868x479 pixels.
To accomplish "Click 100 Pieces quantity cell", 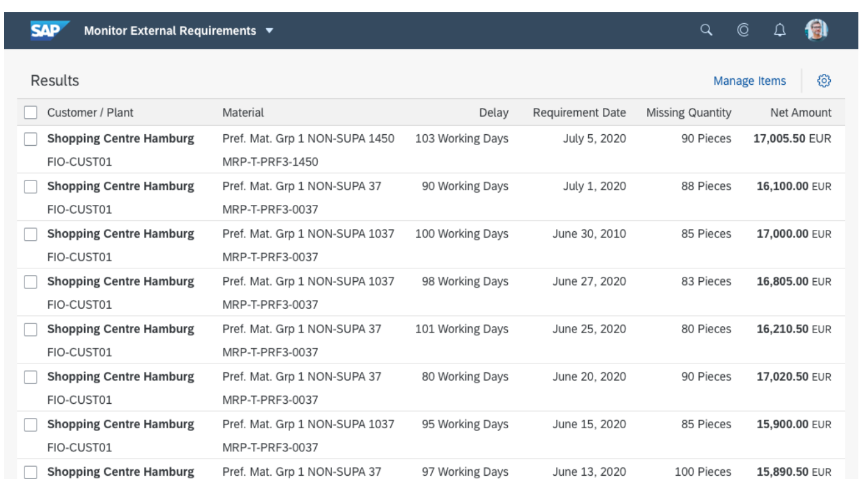I will pyautogui.click(x=704, y=471).
